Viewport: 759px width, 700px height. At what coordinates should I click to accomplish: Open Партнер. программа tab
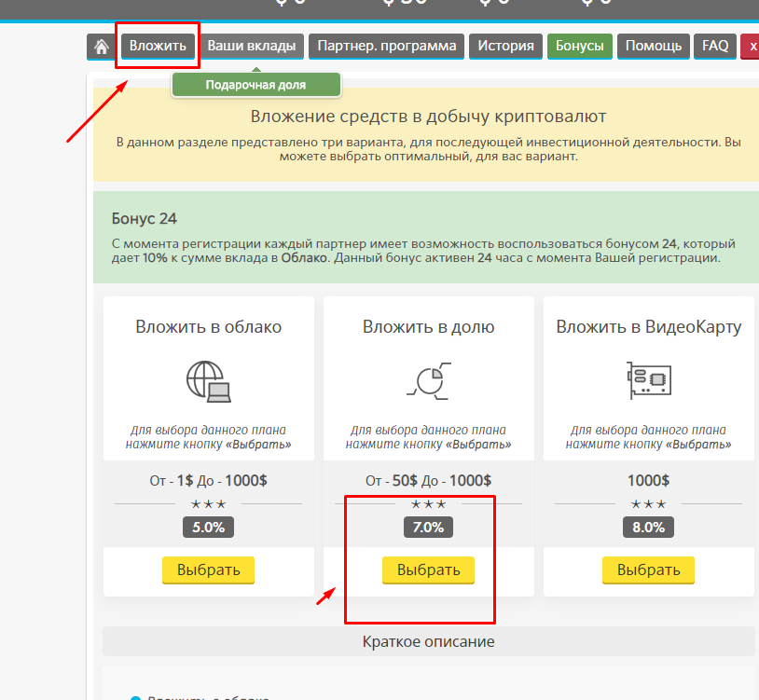[x=386, y=47]
